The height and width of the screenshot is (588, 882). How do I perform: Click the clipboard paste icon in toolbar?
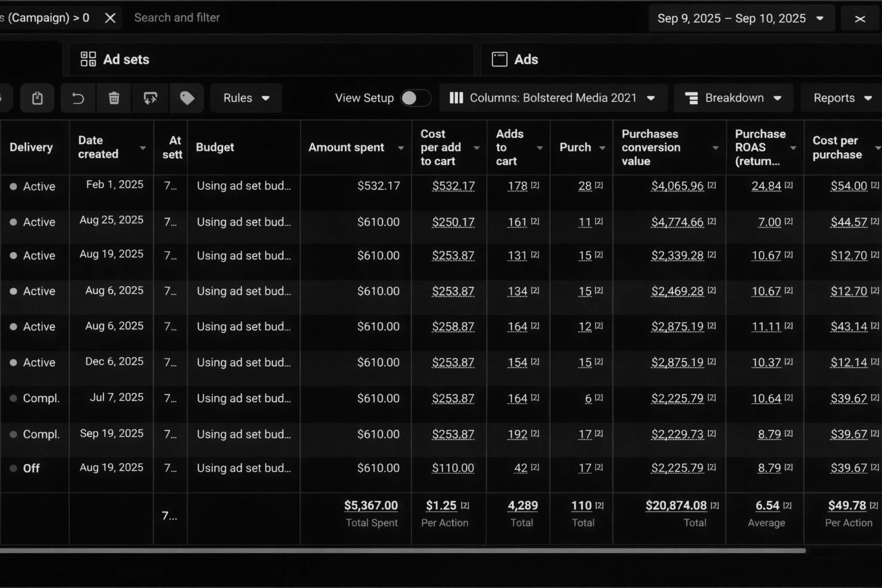pyautogui.click(x=37, y=98)
